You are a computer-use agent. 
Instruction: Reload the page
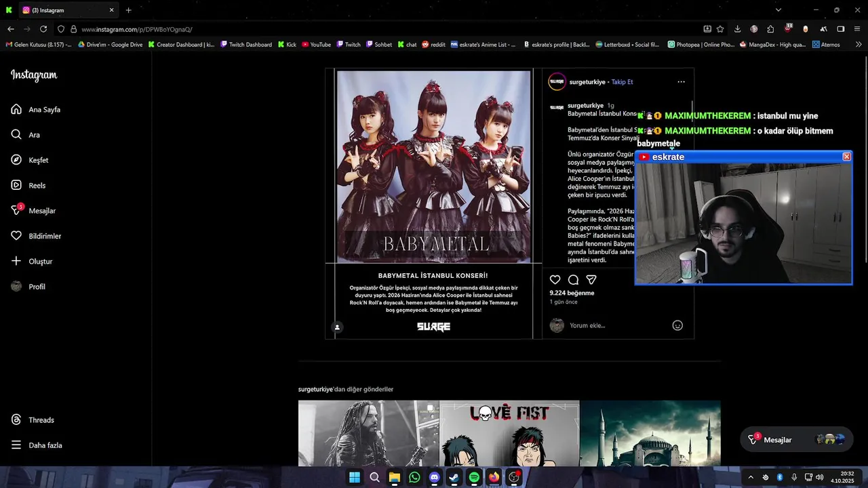point(43,29)
